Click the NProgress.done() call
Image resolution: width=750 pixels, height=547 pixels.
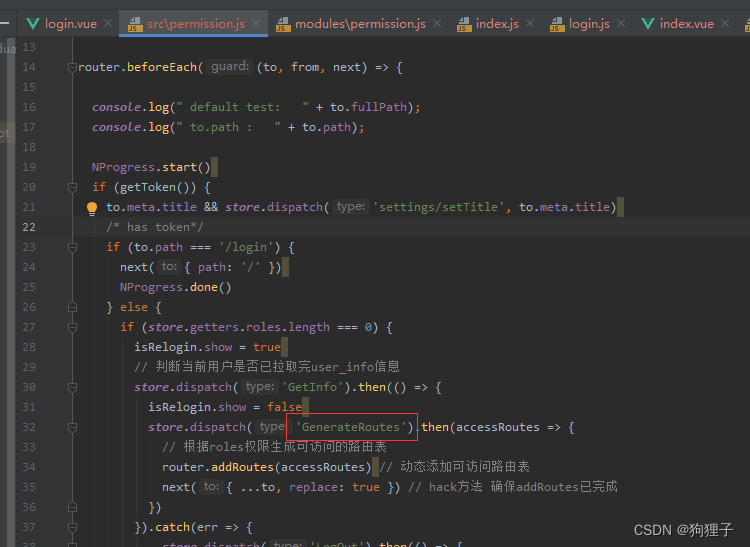click(x=176, y=287)
